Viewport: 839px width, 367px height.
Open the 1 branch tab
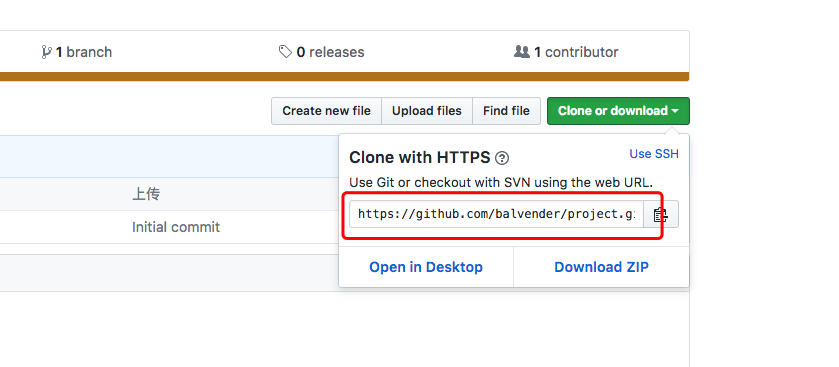[77, 52]
